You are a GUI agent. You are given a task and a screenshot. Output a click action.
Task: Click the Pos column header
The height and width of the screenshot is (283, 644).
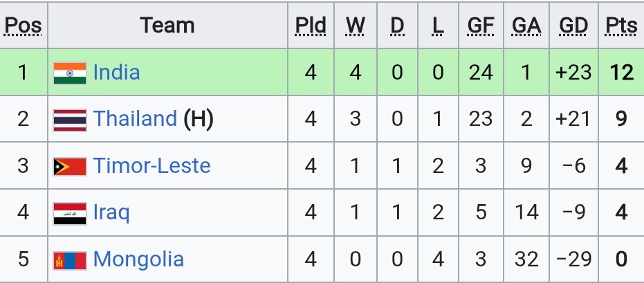(x=24, y=26)
